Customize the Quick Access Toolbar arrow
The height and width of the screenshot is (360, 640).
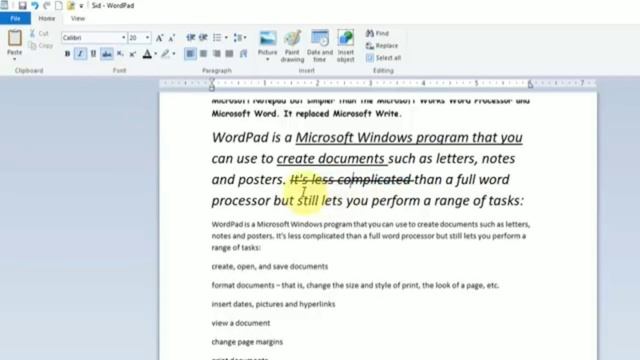coord(81,6)
